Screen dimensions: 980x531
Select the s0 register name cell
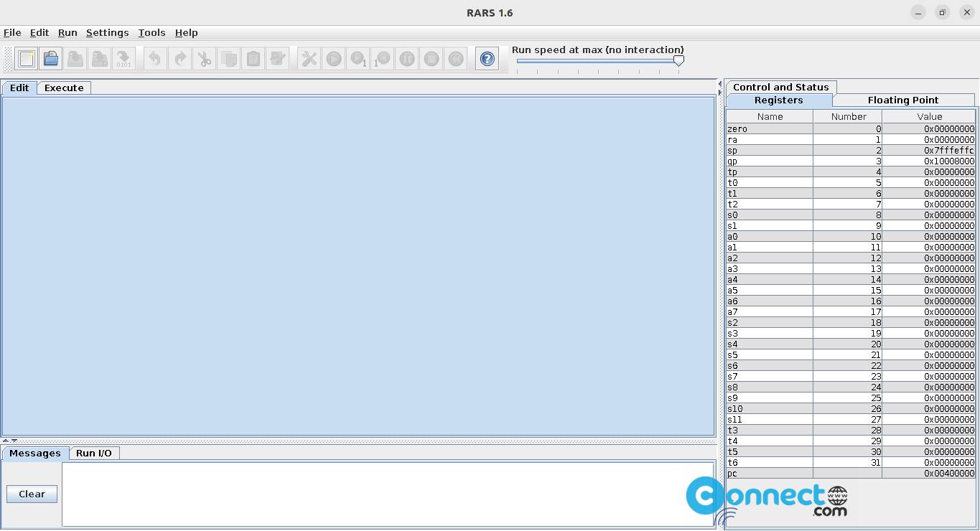770,215
